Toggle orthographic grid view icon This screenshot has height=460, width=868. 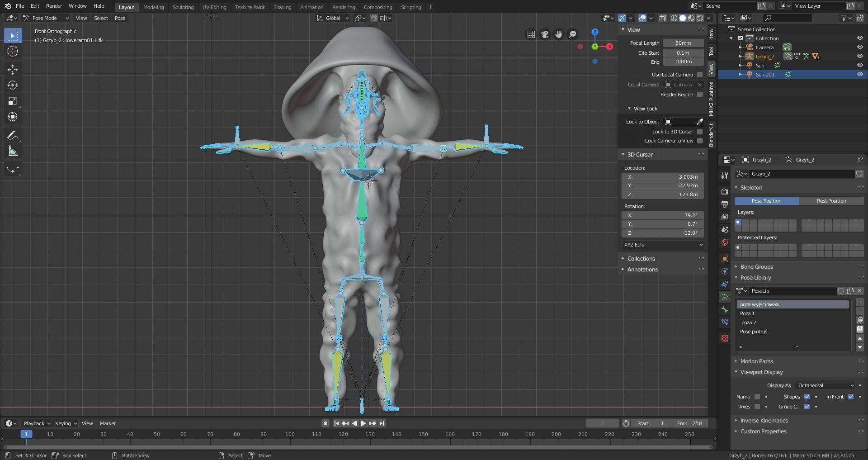click(x=531, y=34)
